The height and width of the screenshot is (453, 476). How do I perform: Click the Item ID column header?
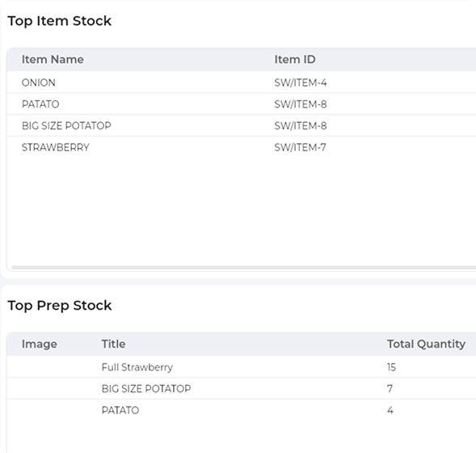pyautogui.click(x=295, y=60)
